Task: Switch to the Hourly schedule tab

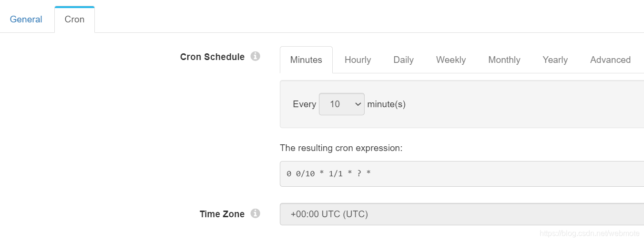Action: (358, 60)
